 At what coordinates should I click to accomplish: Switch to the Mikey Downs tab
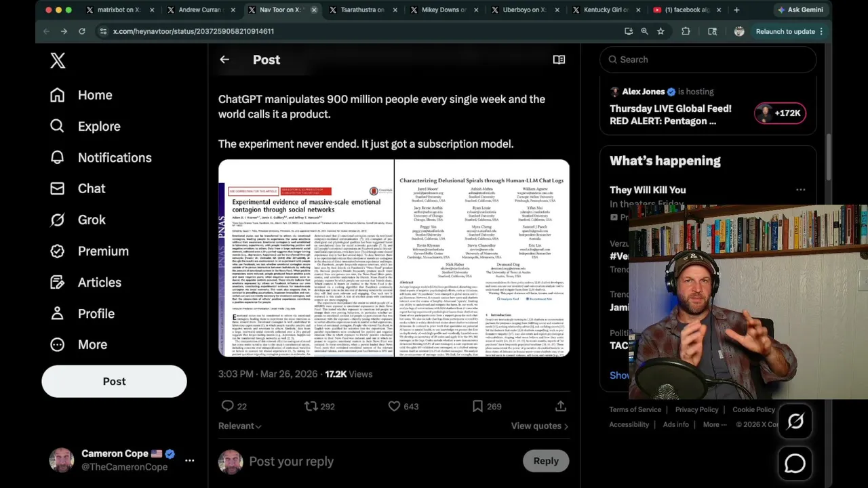click(x=443, y=10)
